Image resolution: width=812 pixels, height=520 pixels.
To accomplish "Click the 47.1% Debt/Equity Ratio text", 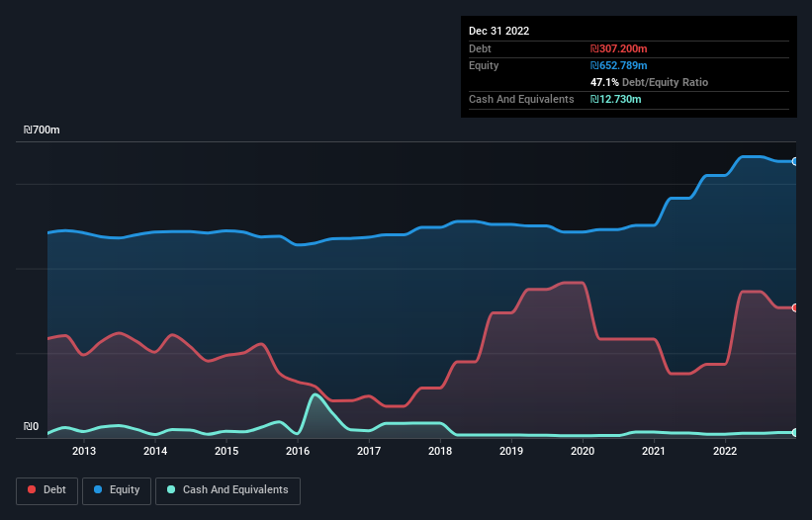I will pyautogui.click(x=649, y=82).
